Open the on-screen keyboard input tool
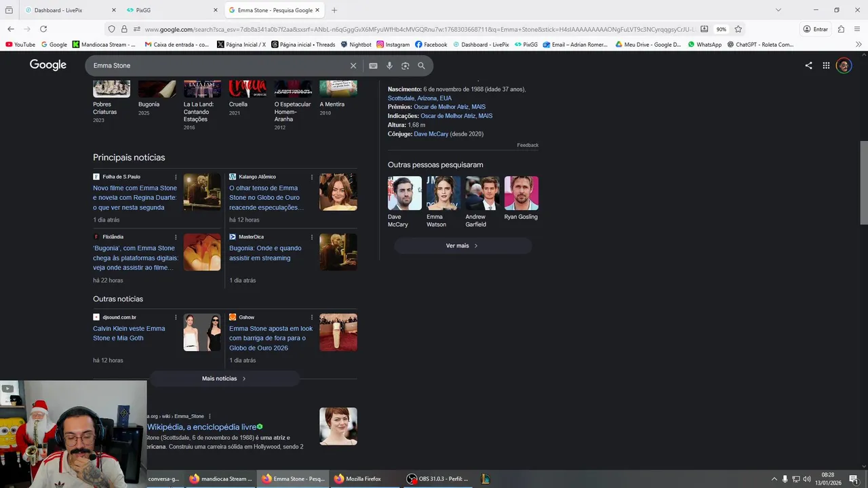 coord(373,66)
